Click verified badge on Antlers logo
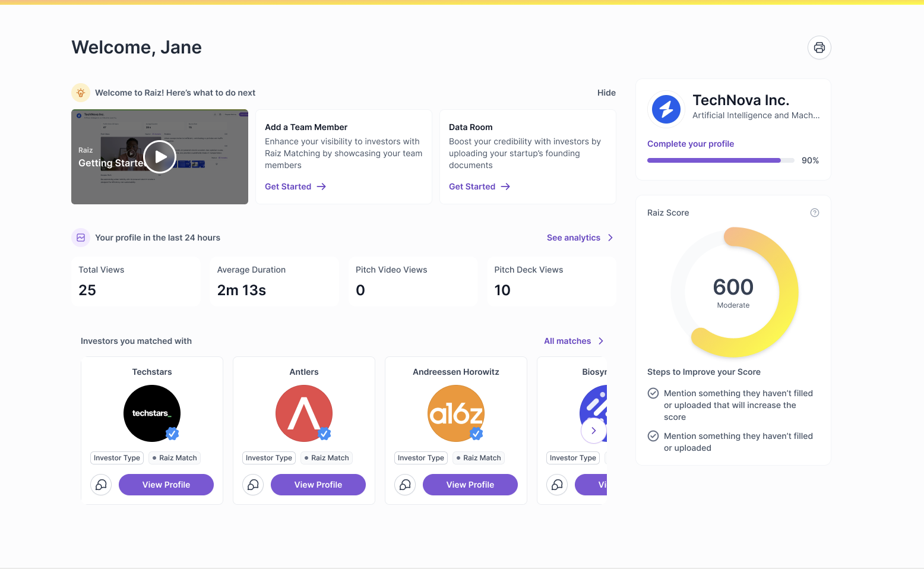 [x=324, y=434]
